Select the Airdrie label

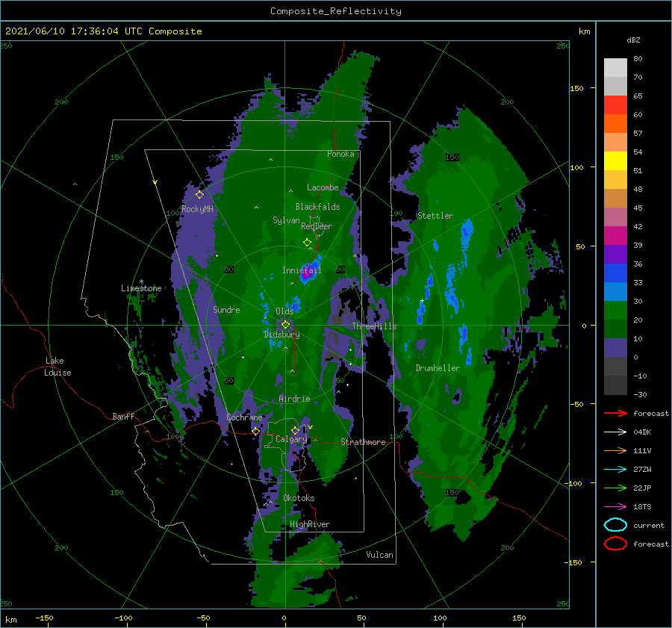294,399
